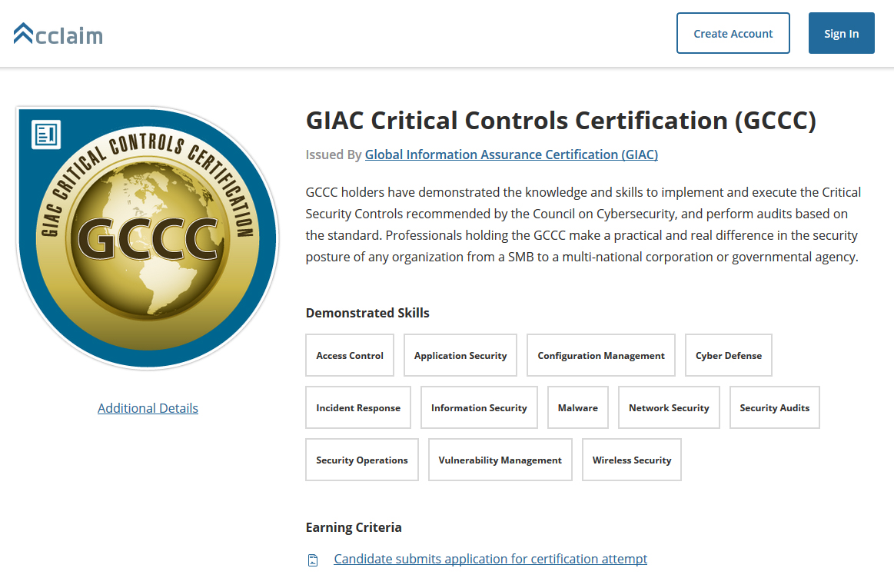Open the GCCC gold badge image
Viewport: 894px width, 588px height.
(x=148, y=238)
